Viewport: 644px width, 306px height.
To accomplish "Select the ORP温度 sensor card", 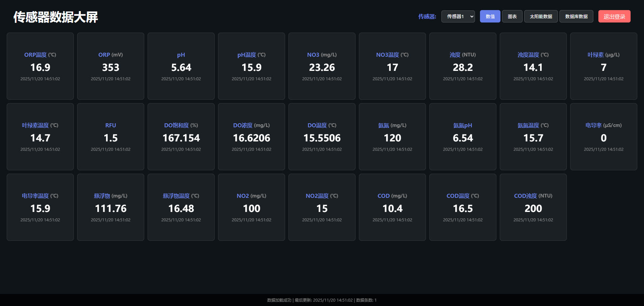I will tap(40, 66).
